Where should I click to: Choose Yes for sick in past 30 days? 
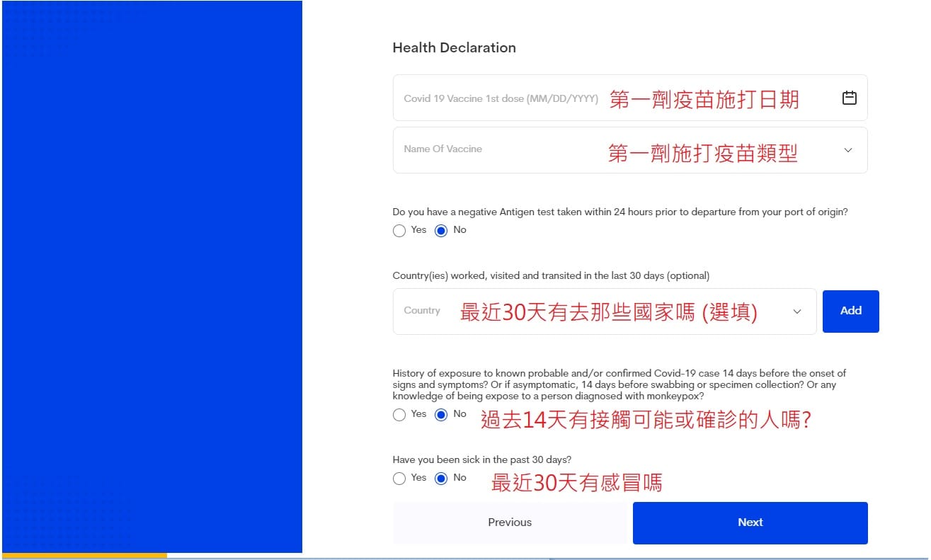coord(399,479)
